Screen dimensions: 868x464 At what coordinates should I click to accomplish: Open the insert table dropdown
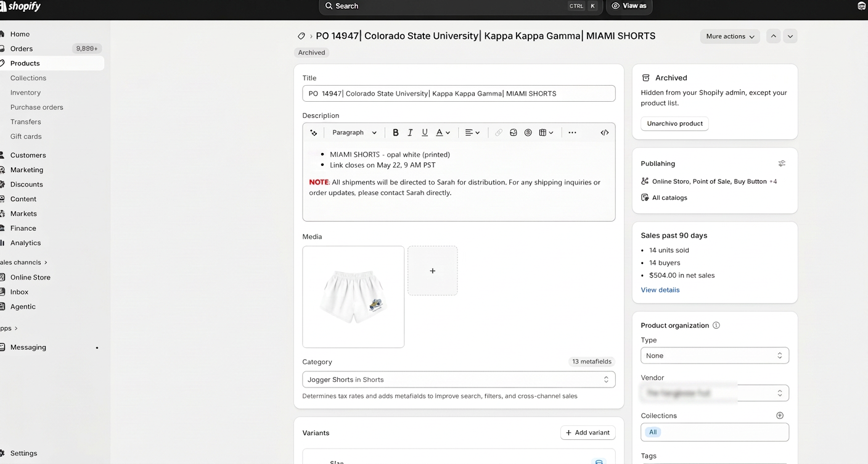coord(546,133)
